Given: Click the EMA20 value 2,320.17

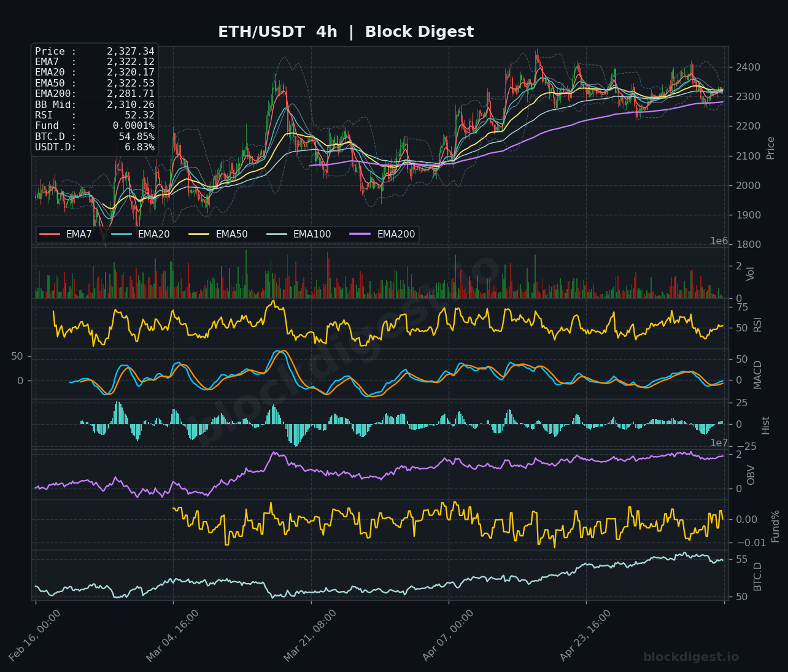Looking at the screenshot, I should (131, 72).
